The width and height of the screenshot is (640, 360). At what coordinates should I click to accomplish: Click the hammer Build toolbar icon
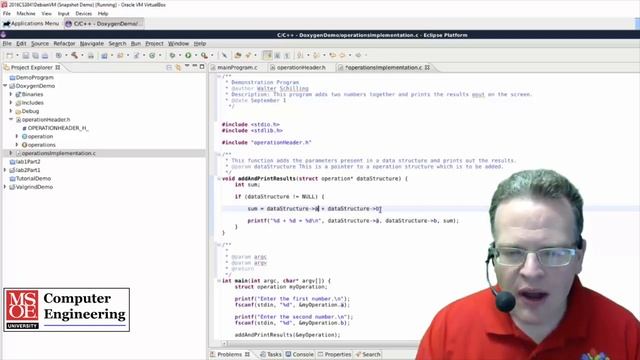74,55
